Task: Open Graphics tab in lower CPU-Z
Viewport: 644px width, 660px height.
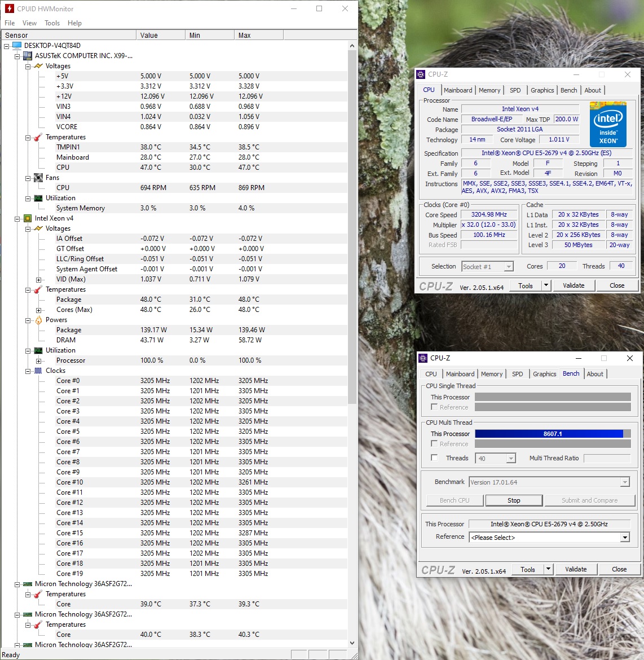Action: [544, 374]
